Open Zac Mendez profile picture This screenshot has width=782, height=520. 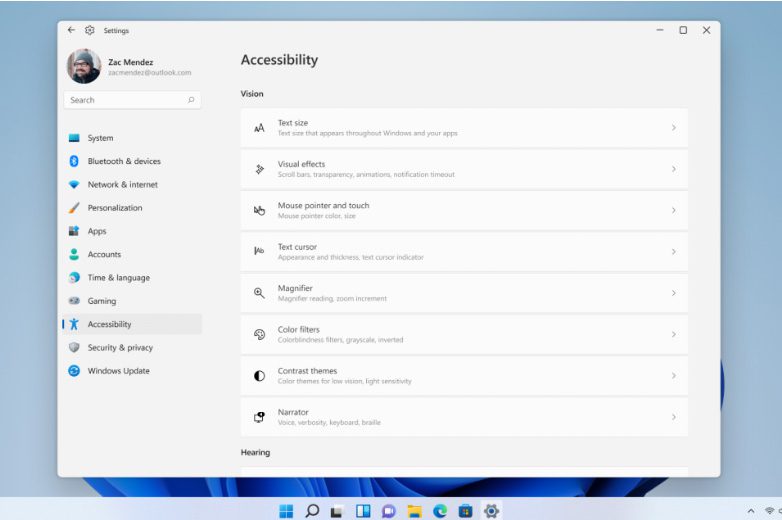pyautogui.click(x=84, y=66)
